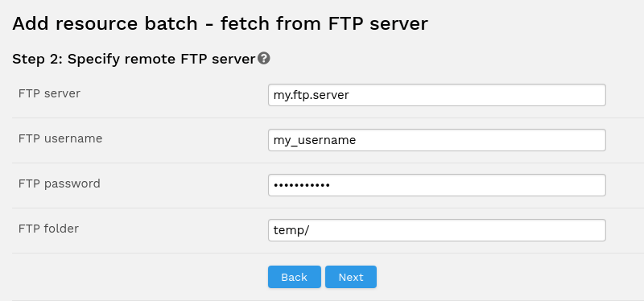Place cursor in the FTP folder field
This screenshot has width=644, height=301.
tap(437, 230)
